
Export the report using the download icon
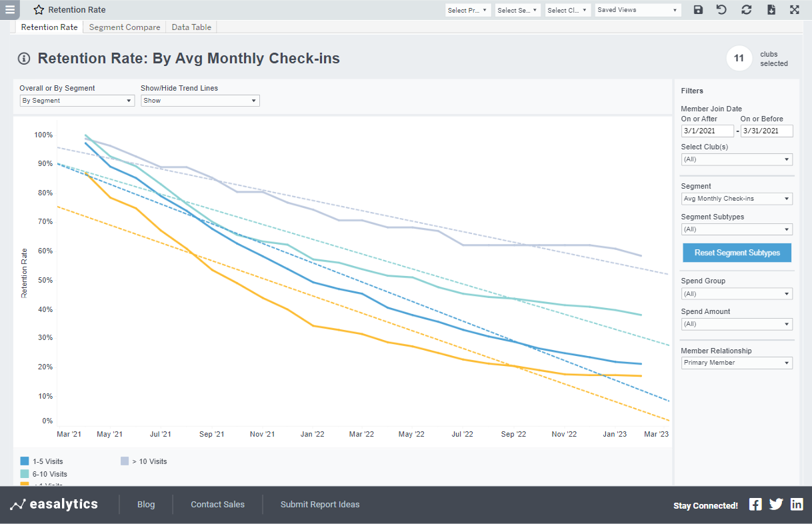click(771, 9)
